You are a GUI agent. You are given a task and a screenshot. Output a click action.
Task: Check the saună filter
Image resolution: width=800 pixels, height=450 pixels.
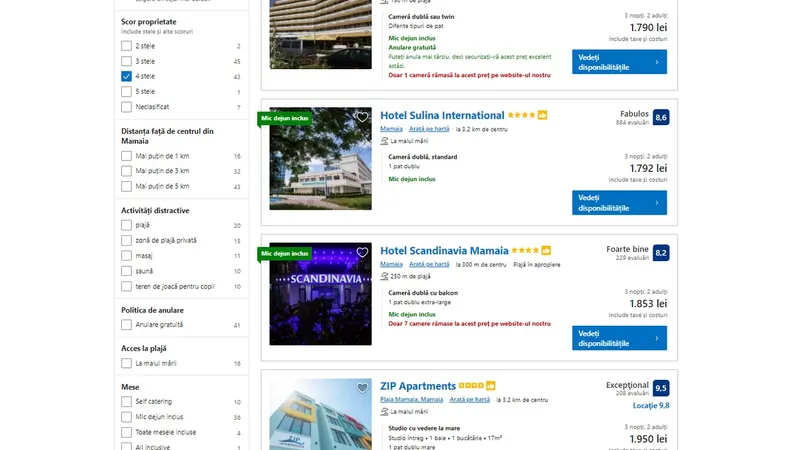[127, 271]
